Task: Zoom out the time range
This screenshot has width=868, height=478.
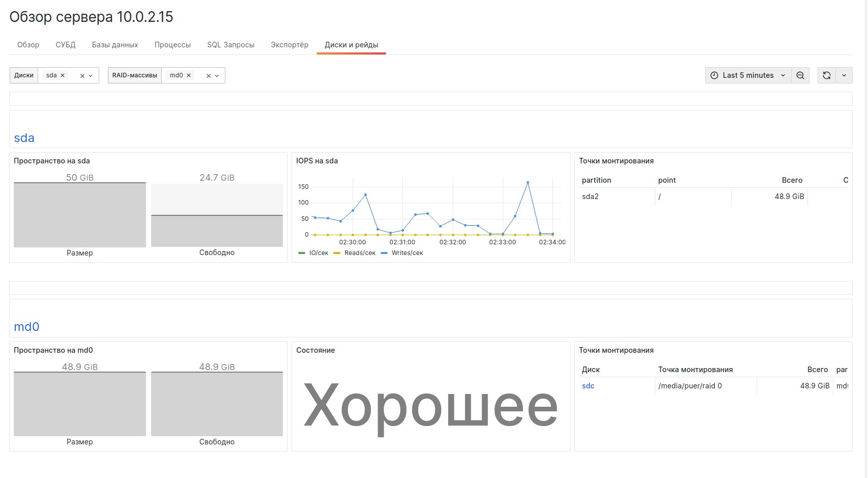Action: 800,75
